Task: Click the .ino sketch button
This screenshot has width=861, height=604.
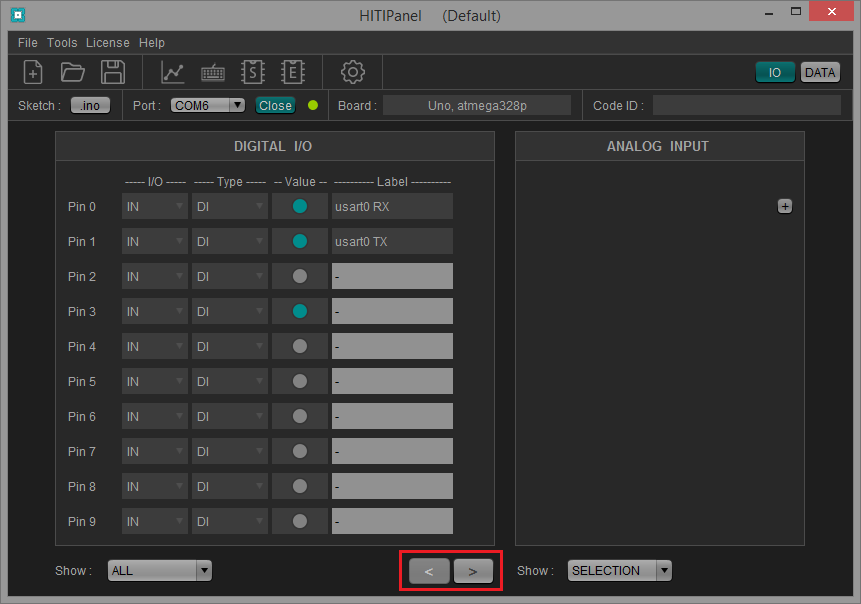Action: pyautogui.click(x=90, y=105)
